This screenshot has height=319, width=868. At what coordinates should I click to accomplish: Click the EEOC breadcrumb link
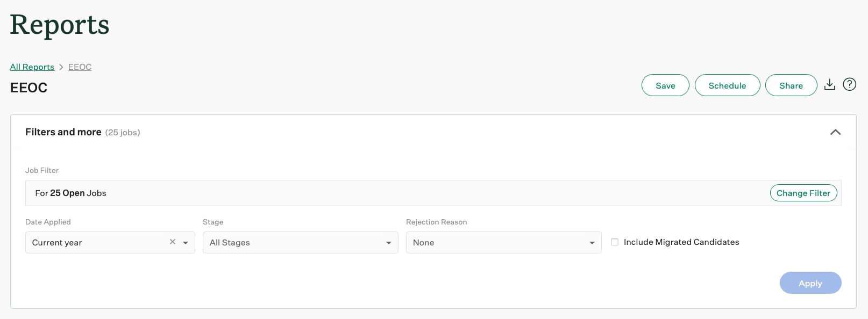pyautogui.click(x=80, y=67)
